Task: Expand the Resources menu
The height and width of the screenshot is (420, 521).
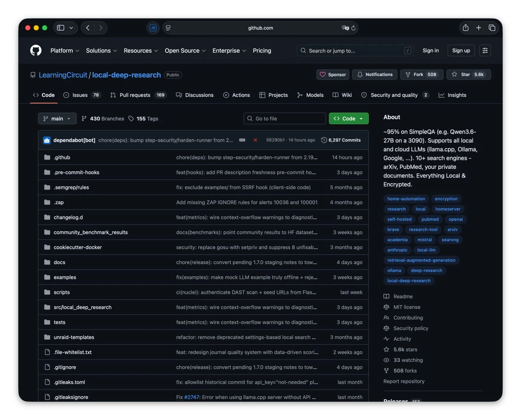Action: tap(141, 50)
